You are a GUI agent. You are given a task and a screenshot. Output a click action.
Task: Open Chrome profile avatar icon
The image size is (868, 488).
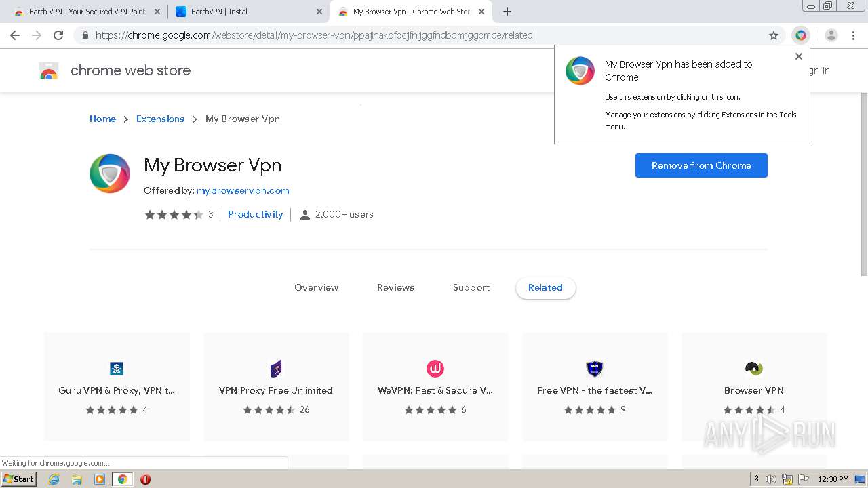pos(831,35)
